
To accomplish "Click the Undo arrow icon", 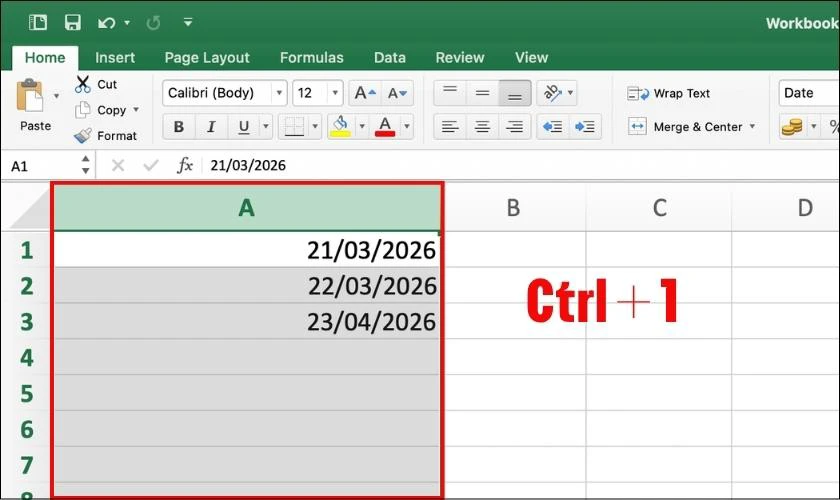I will (106, 23).
